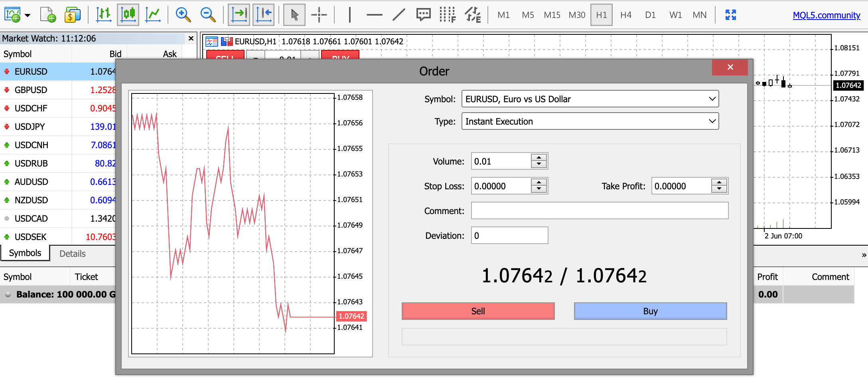868x385 pixels.
Task: Toggle auto-scroll chart to latest bar
Action: 239,15
